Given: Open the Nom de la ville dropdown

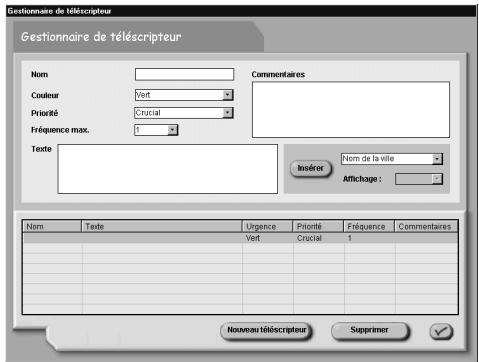Looking at the screenshot, I should tap(392, 159).
